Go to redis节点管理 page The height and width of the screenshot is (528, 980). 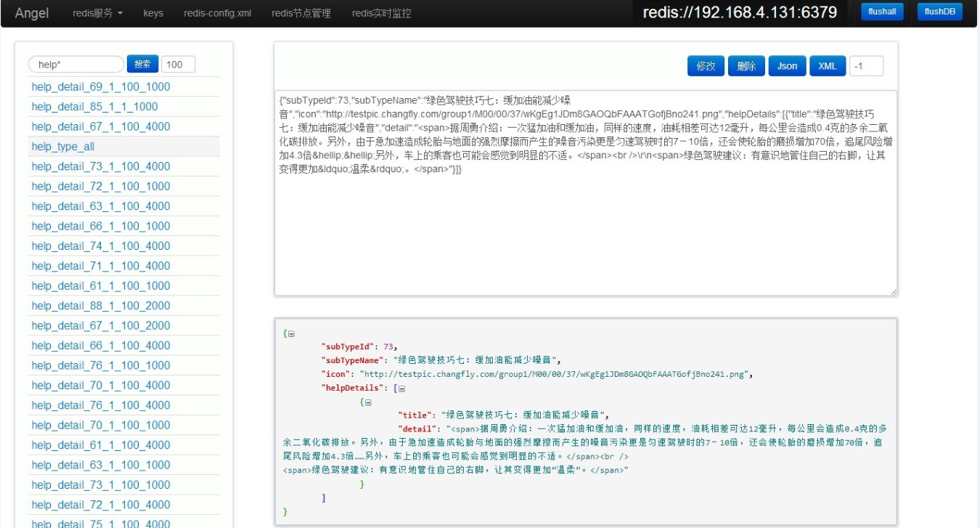(301, 13)
